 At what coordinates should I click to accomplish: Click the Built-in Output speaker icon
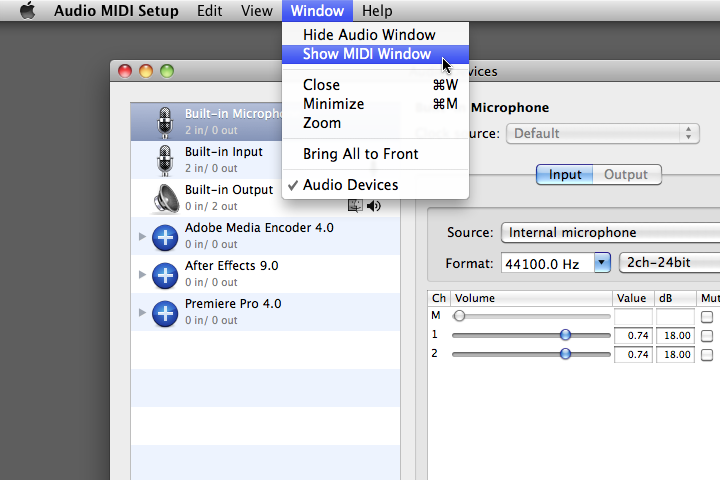coord(165,198)
